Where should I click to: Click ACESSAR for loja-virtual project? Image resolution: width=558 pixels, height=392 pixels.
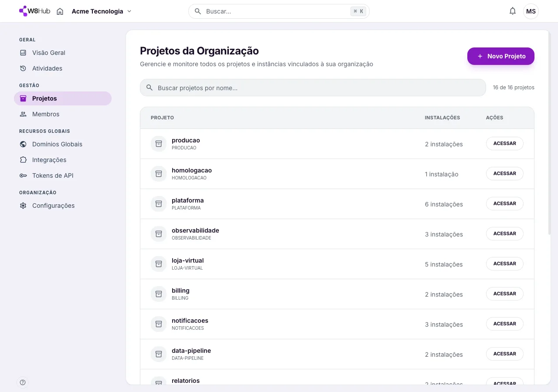tap(505, 264)
